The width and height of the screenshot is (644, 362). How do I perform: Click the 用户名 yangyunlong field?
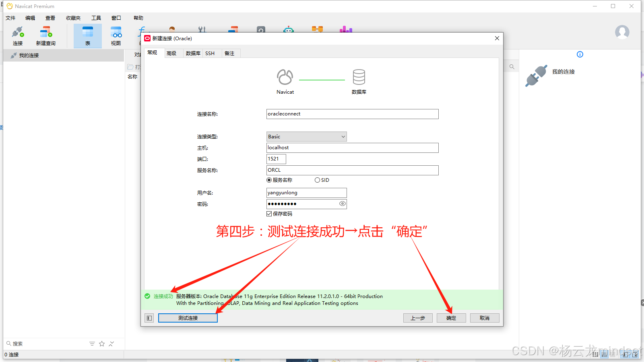point(306,193)
